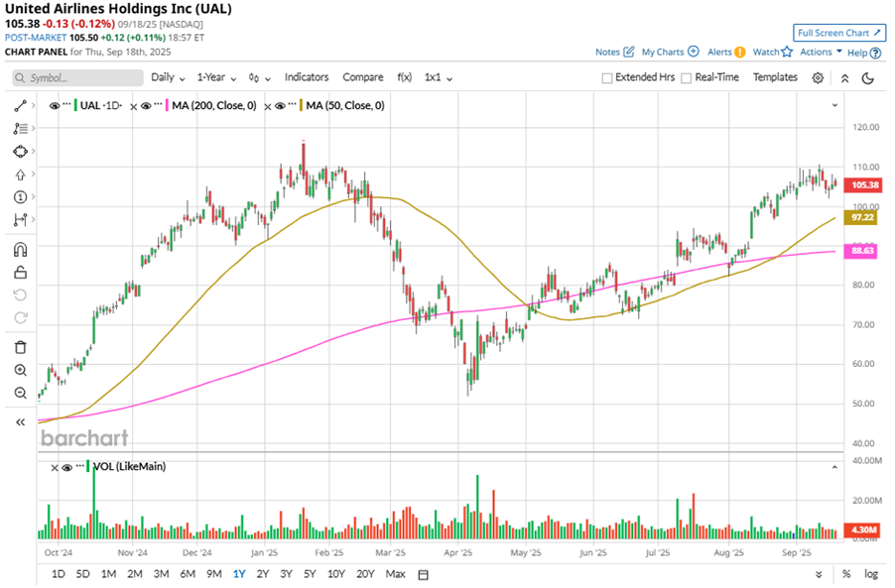Screen dimensions: 895x588
Task: Open more options for UAL series
Action: click(x=66, y=105)
